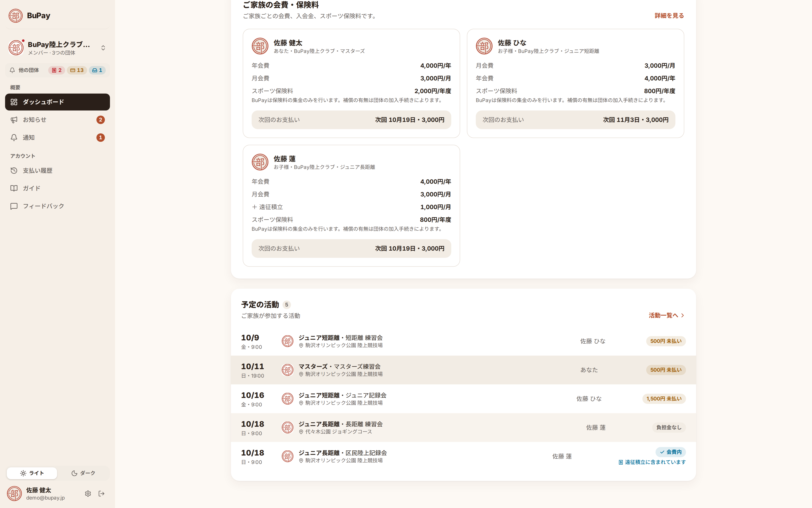Click club icon of ジュニア記録会 row
The width and height of the screenshot is (812, 508).
(x=288, y=399)
